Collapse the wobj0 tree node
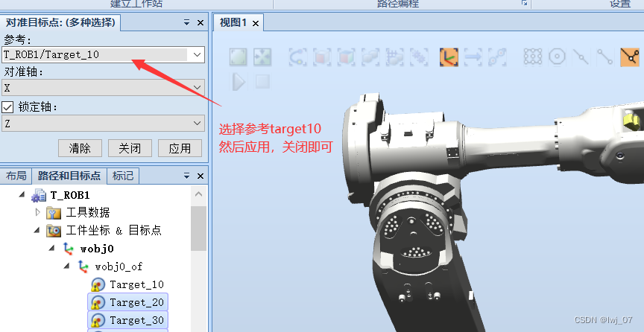Image resolution: width=644 pixels, height=332 pixels. (x=53, y=249)
